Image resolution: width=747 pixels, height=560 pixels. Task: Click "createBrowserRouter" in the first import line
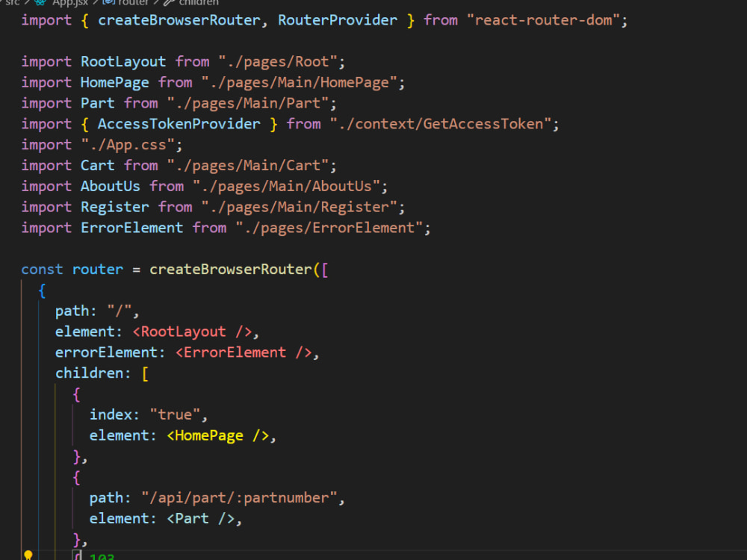(x=179, y=20)
